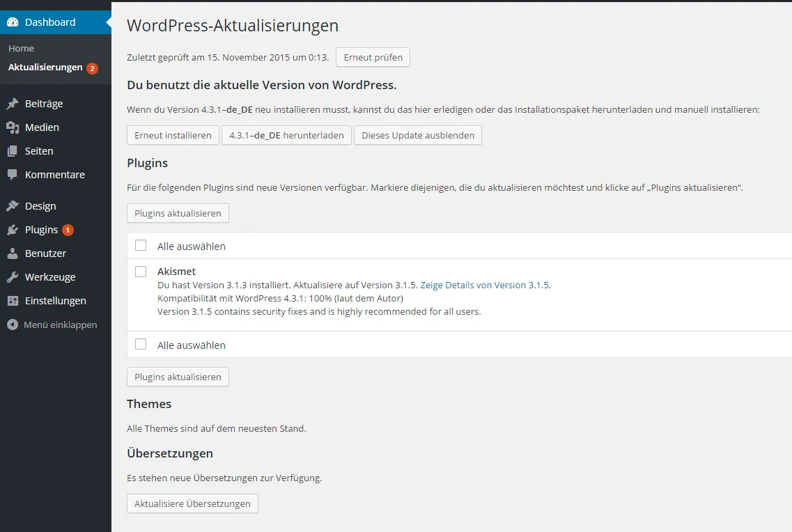This screenshot has width=792, height=532.
Task: Click the Menü einklappen text
Action: (x=60, y=324)
